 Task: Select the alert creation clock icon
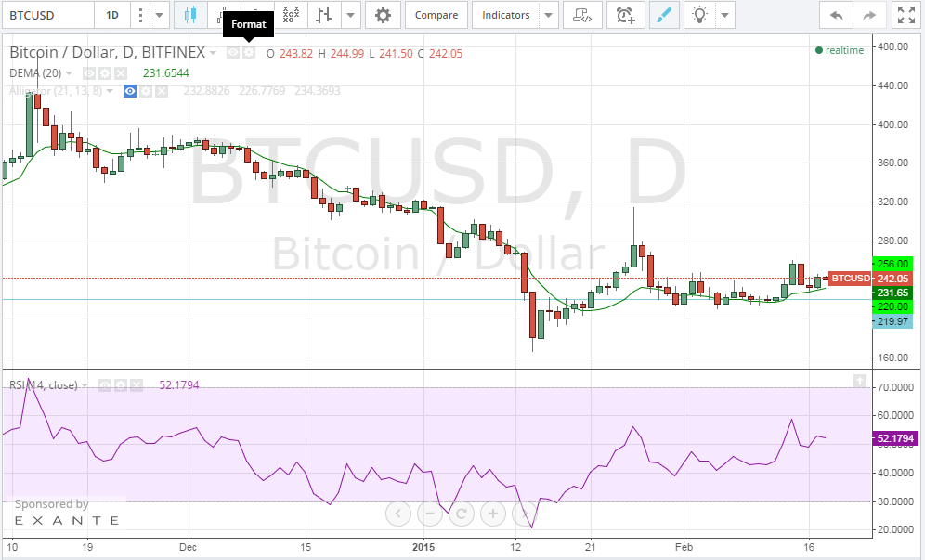[626, 15]
